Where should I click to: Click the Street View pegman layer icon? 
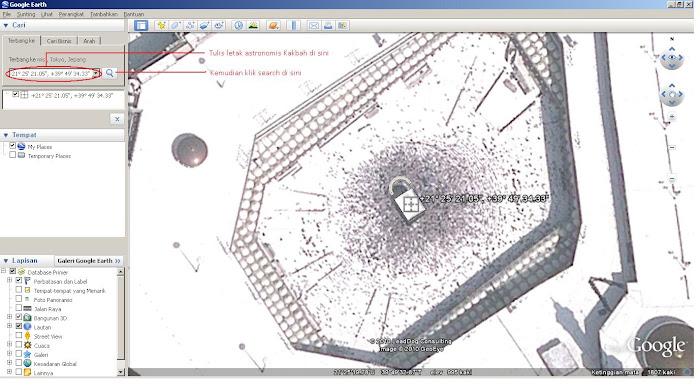click(x=27, y=336)
